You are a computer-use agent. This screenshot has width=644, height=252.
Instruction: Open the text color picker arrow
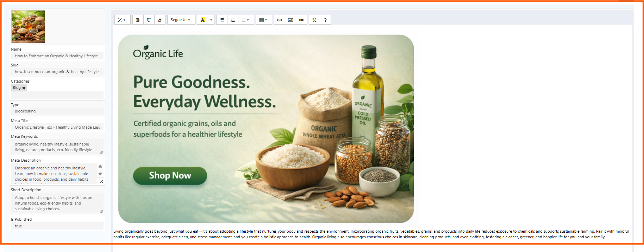pos(211,20)
